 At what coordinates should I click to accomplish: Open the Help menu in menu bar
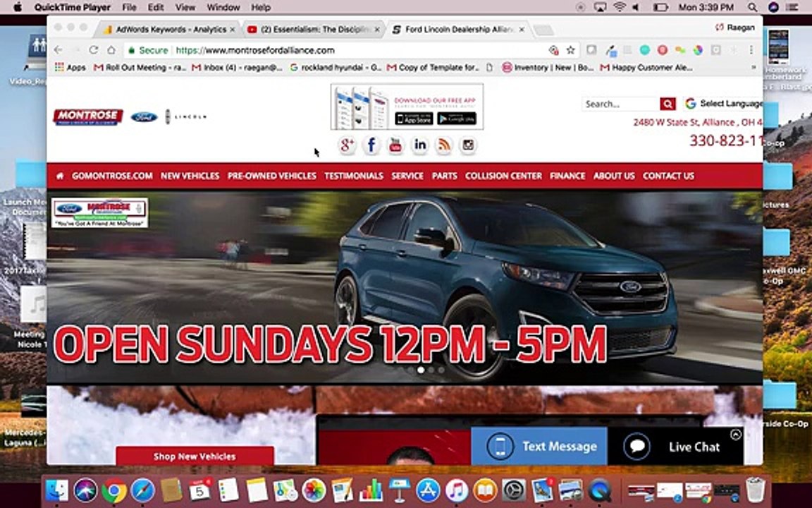tap(261, 7)
